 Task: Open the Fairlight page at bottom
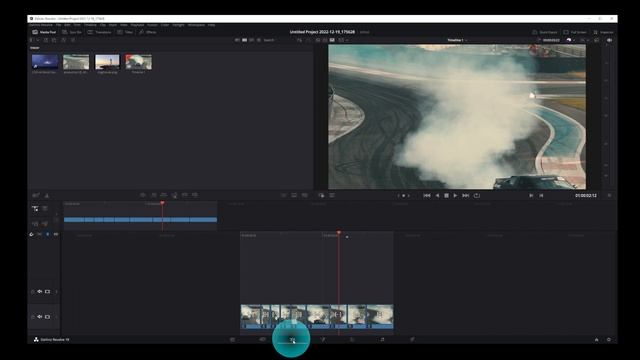pos(382,340)
